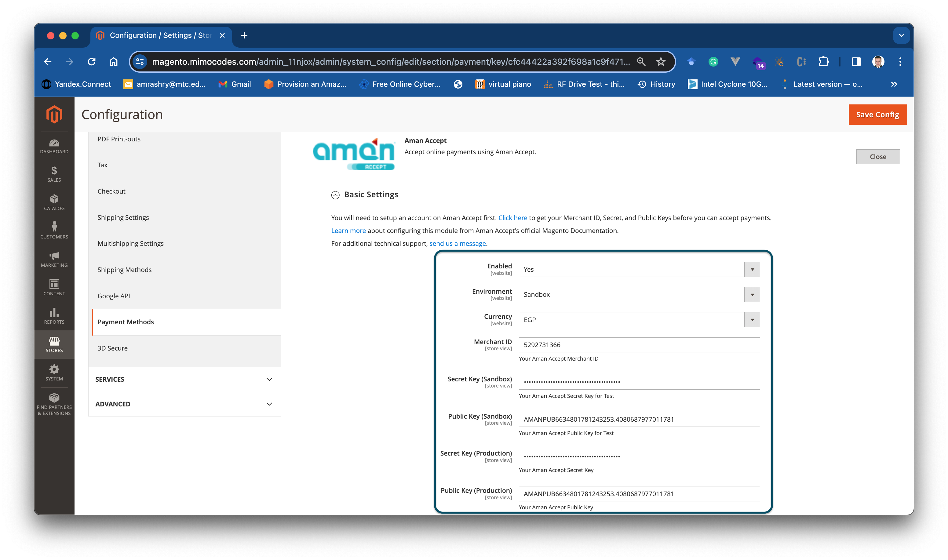Image resolution: width=948 pixels, height=560 pixels.
Task: Click the Catalog cube icon
Action: [54, 202]
